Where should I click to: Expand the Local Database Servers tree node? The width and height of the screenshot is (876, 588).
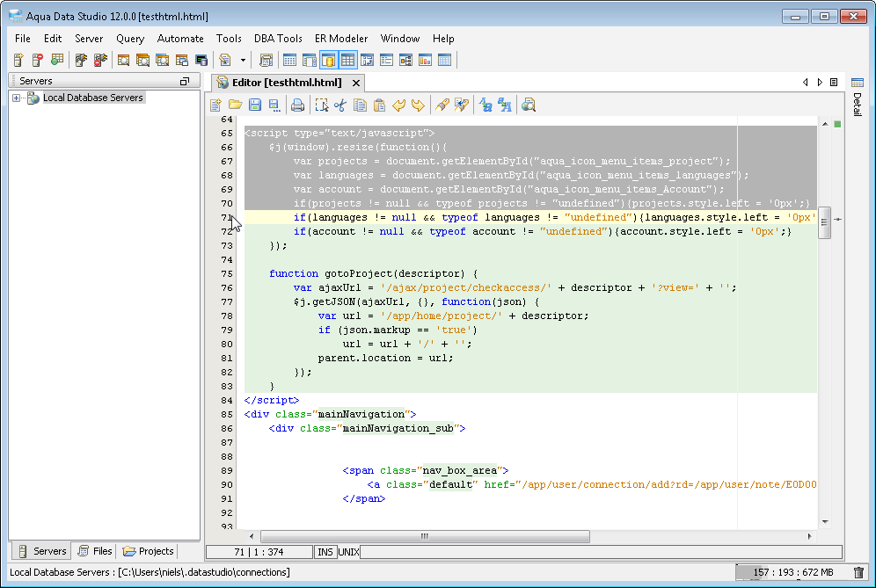click(16, 98)
